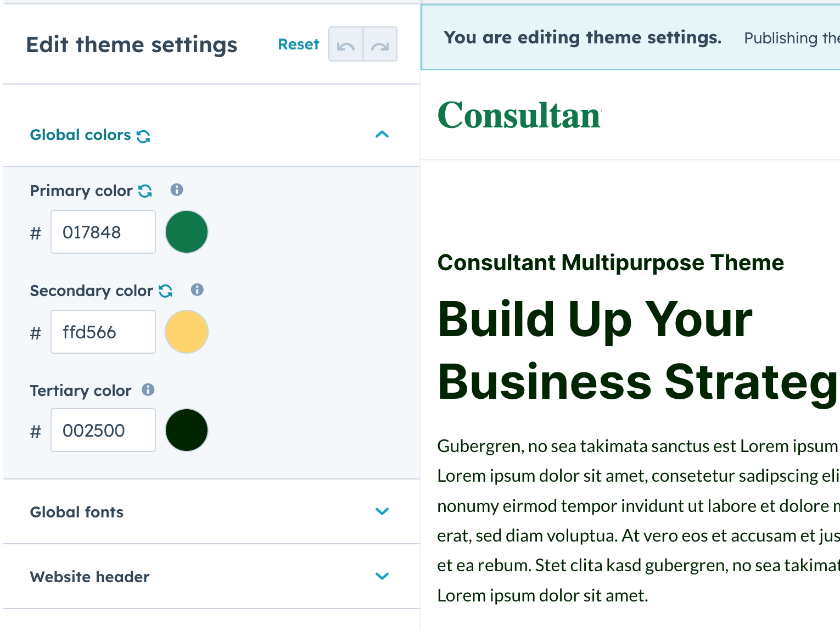Click the undo arrow button
Screen dimensions: 840x630
346,44
